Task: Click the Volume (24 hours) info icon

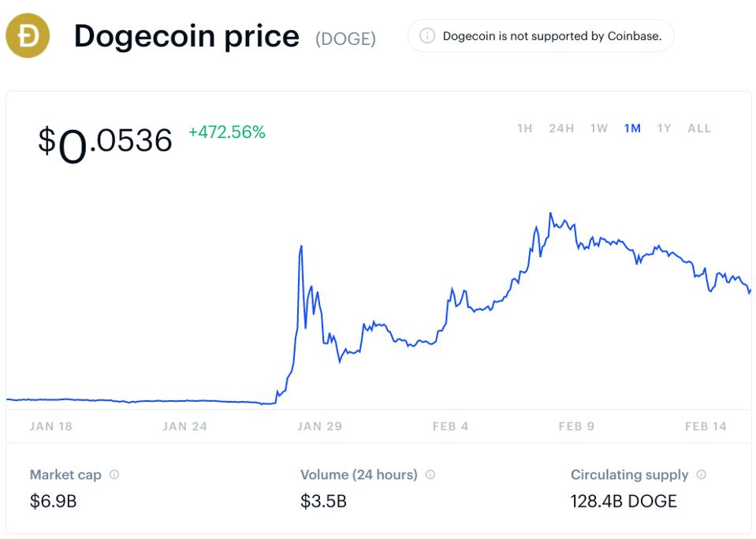Action: 428,474
